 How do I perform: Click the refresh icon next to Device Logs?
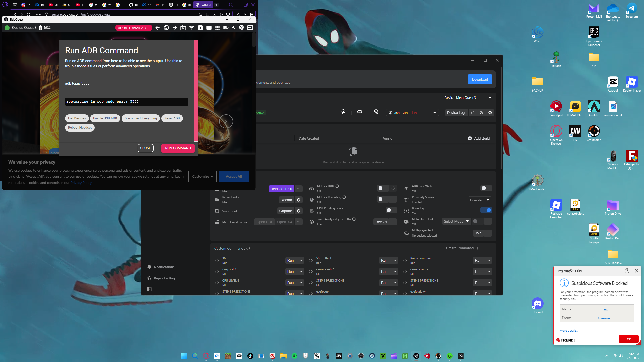point(473,113)
